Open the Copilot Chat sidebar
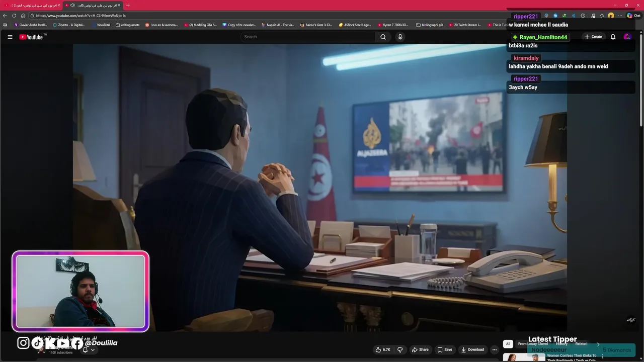644x362 pixels. coord(633,16)
